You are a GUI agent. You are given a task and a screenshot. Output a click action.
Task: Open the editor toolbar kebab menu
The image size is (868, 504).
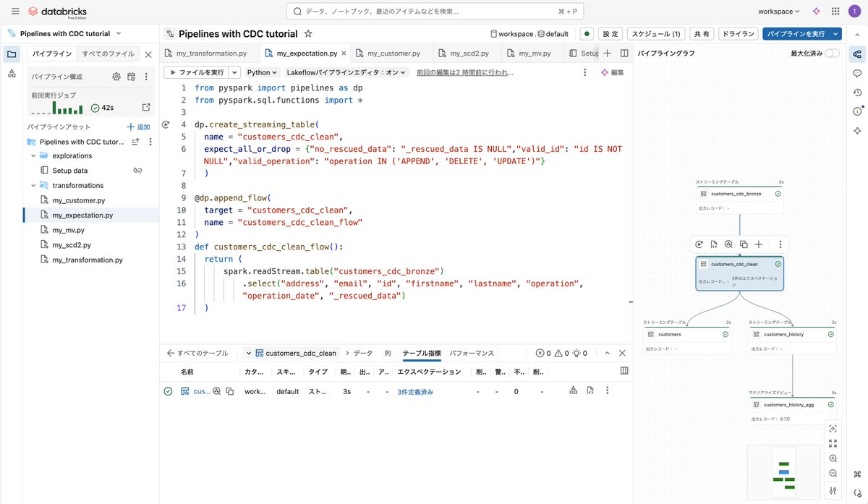coord(585,72)
